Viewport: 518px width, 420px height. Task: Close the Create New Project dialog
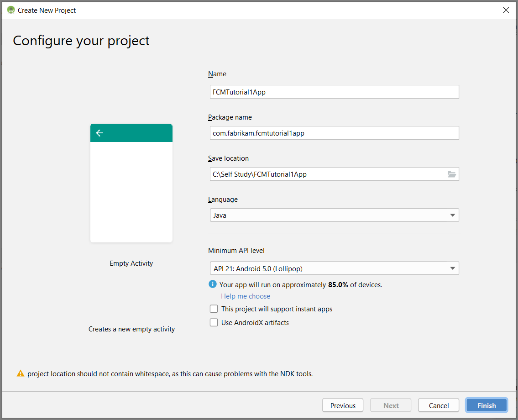pyautogui.click(x=506, y=10)
